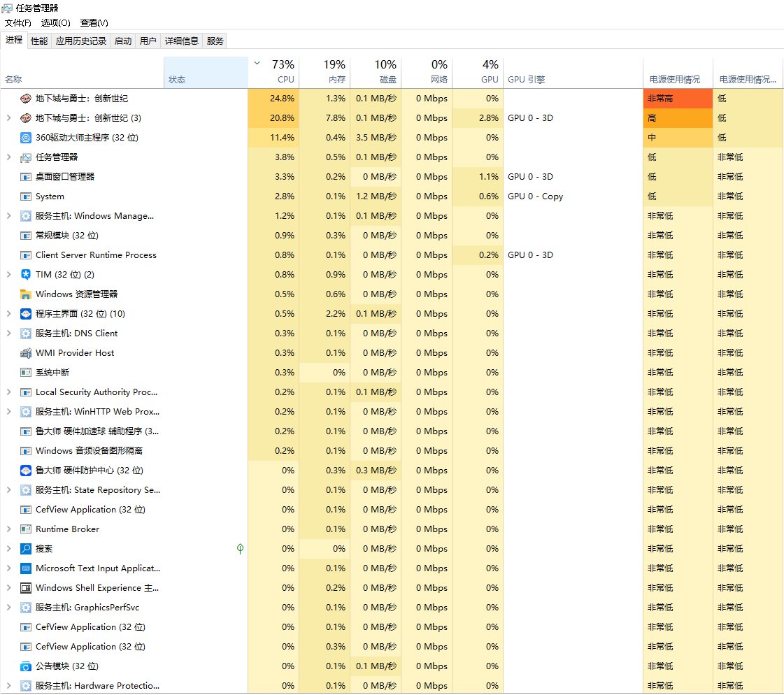This screenshot has height=695, width=784.
Task: Expand the 任务管理器 process group
Action: pos(8,157)
